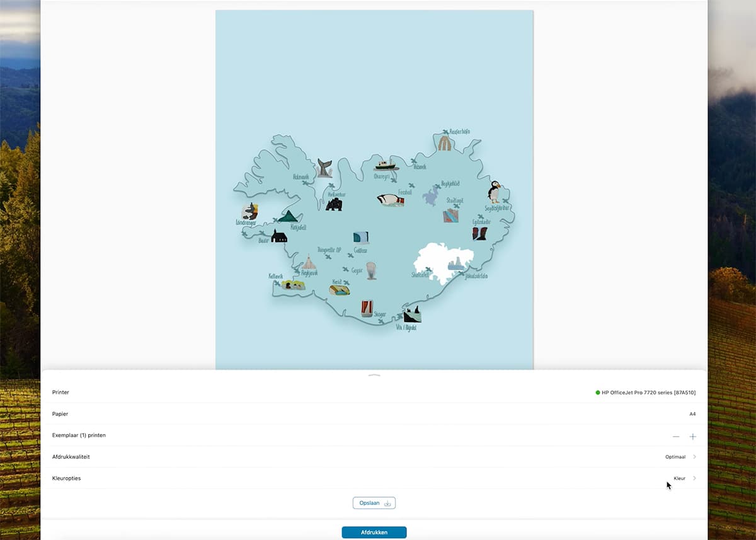
Task: Collapse the print options panel handle
Action: pyautogui.click(x=374, y=375)
